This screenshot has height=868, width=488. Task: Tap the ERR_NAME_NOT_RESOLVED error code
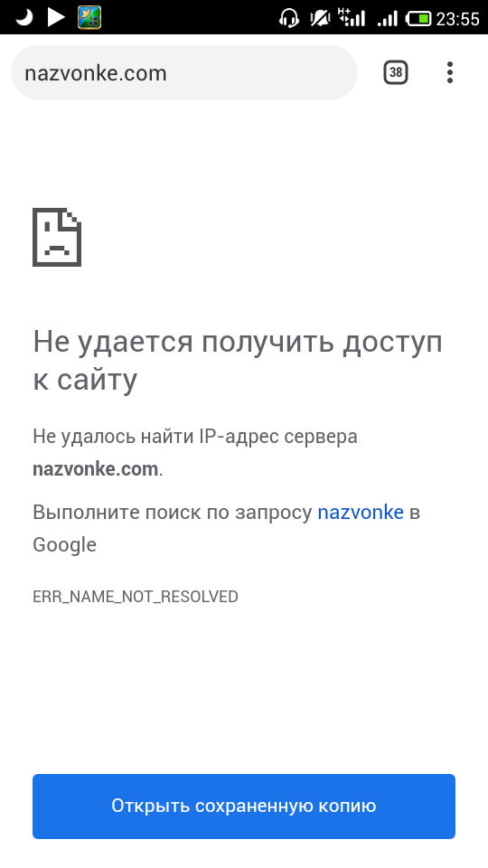coord(136,597)
